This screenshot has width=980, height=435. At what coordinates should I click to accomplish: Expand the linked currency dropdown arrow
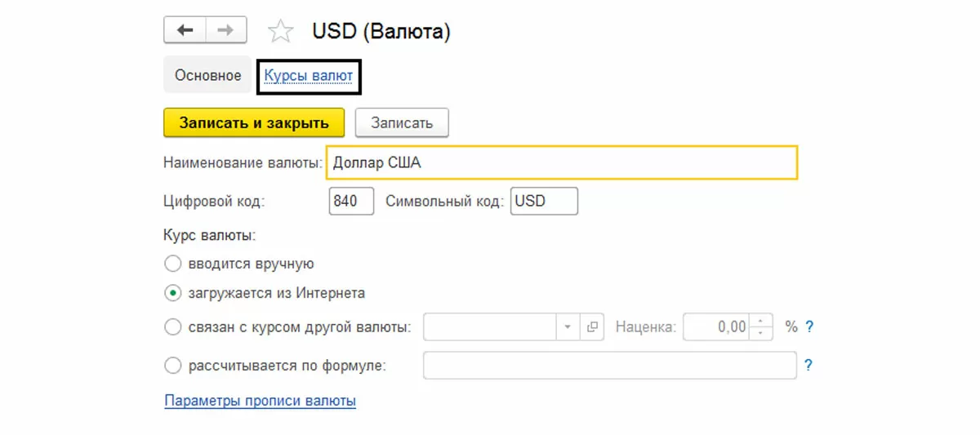tap(568, 327)
